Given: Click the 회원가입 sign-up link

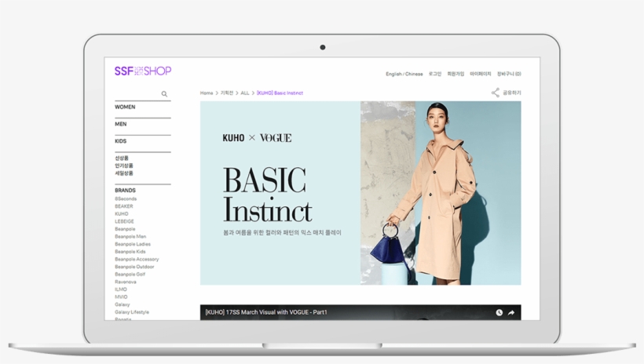Looking at the screenshot, I should click(456, 75).
